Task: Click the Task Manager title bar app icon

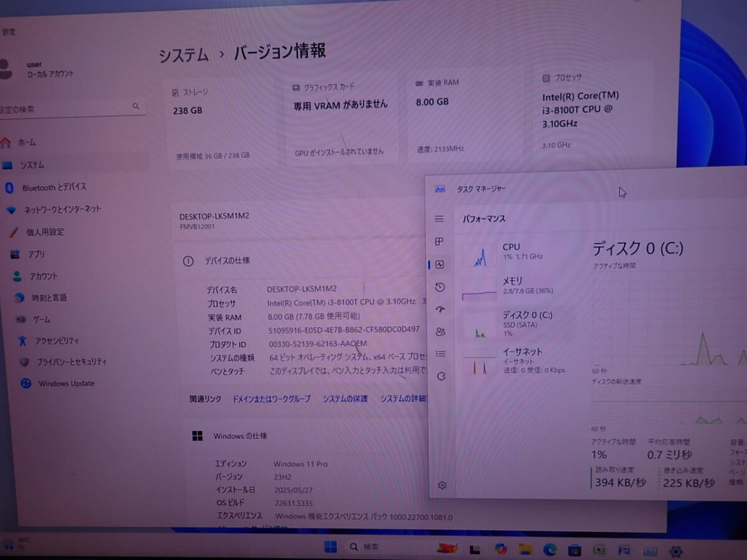Action: coord(440,189)
